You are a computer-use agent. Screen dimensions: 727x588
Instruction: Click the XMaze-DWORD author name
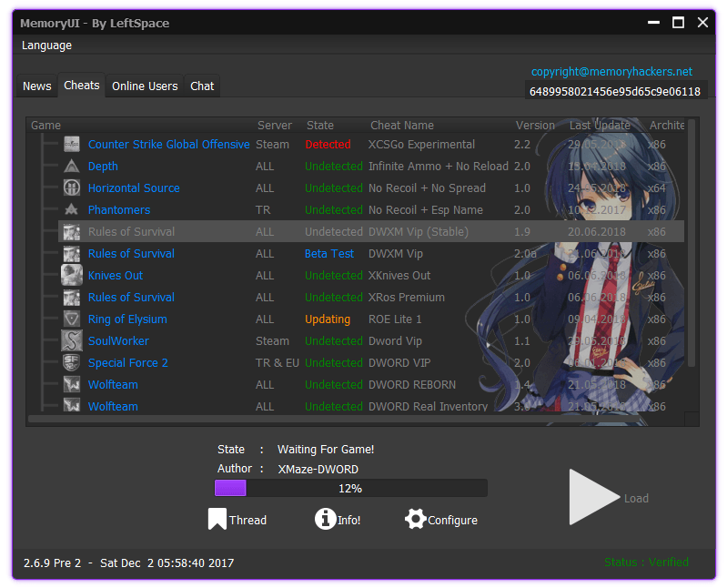pos(318,470)
